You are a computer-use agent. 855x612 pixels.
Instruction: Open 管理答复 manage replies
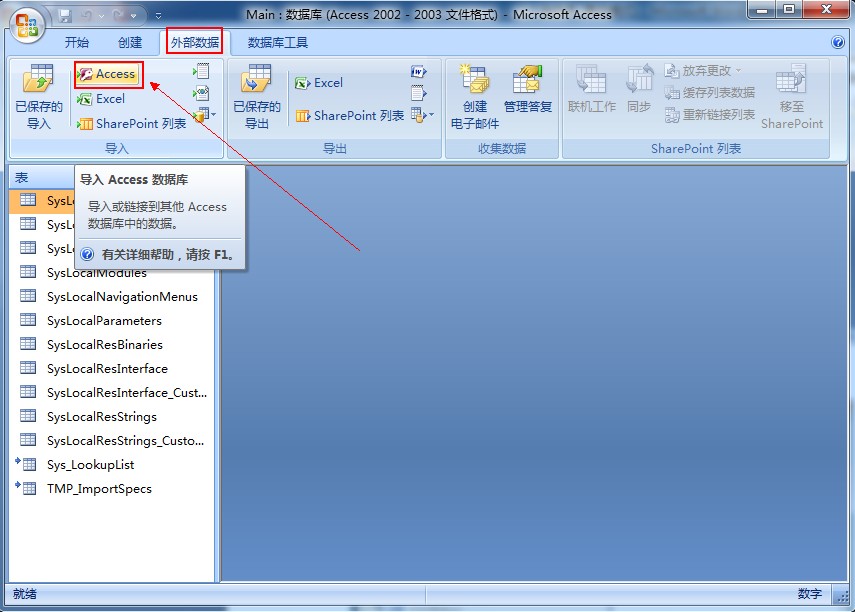(527, 89)
